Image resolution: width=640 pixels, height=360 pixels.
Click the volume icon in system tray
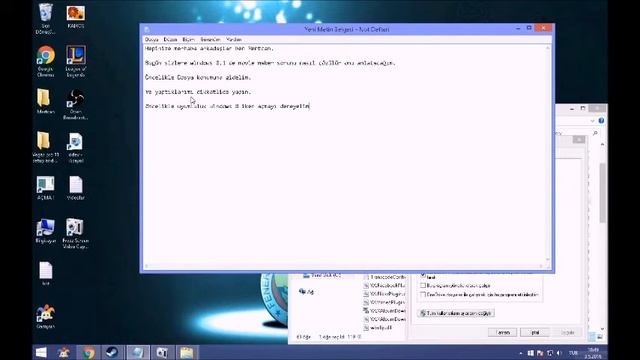(559, 353)
